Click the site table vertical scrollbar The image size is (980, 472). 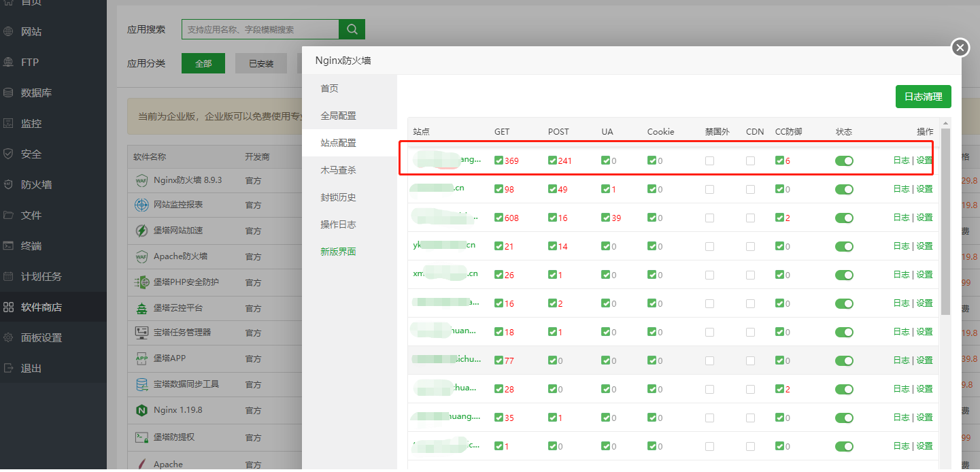[945, 221]
